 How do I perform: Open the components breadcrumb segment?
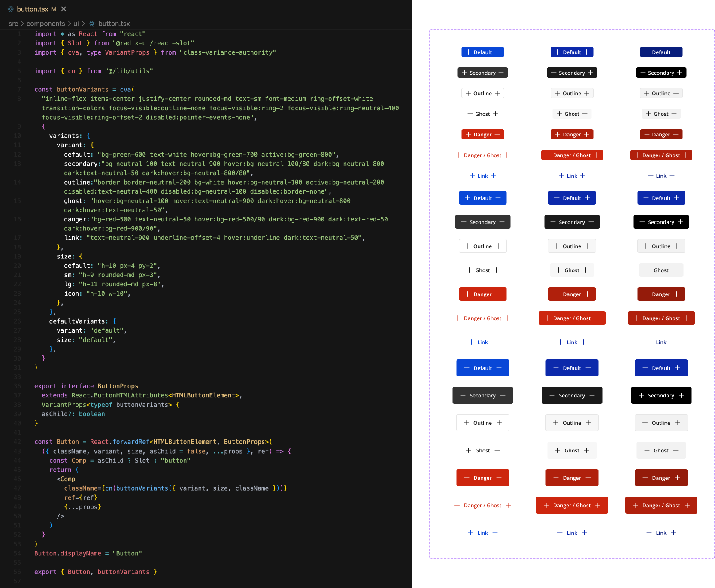(x=46, y=24)
